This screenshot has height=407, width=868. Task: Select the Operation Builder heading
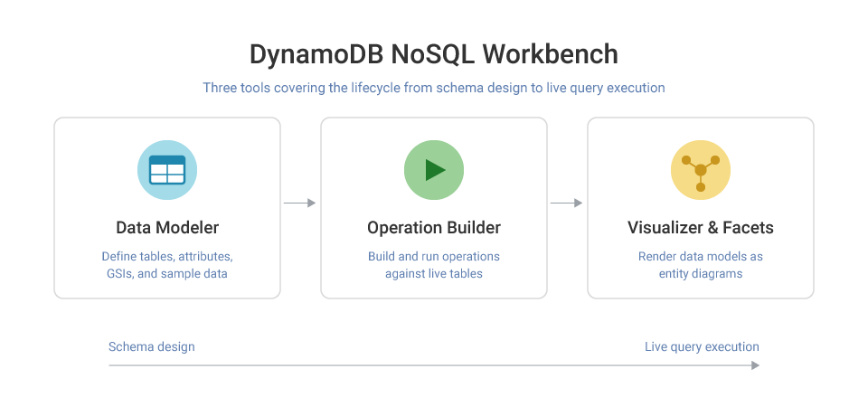click(x=434, y=228)
